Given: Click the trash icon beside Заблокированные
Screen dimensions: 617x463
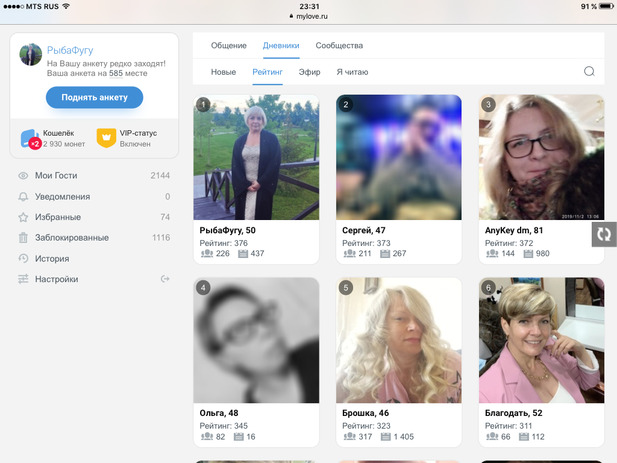Looking at the screenshot, I should tap(23, 238).
